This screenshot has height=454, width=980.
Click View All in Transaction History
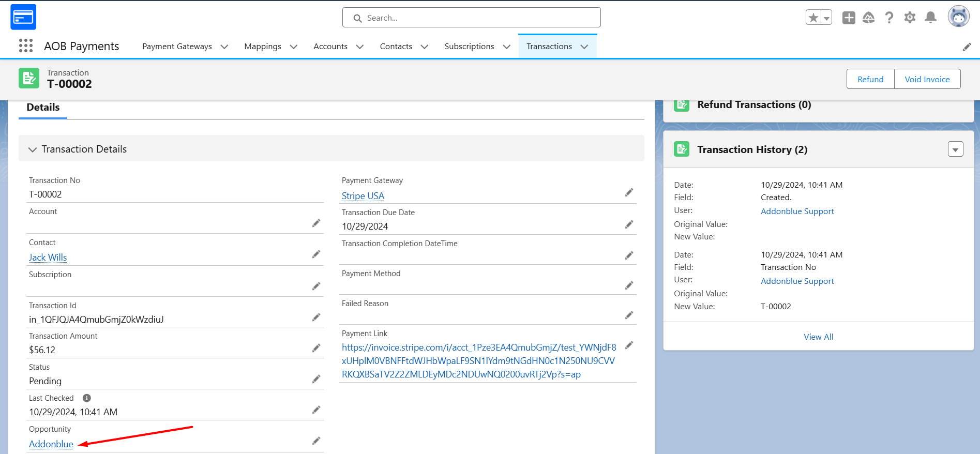click(819, 337)
